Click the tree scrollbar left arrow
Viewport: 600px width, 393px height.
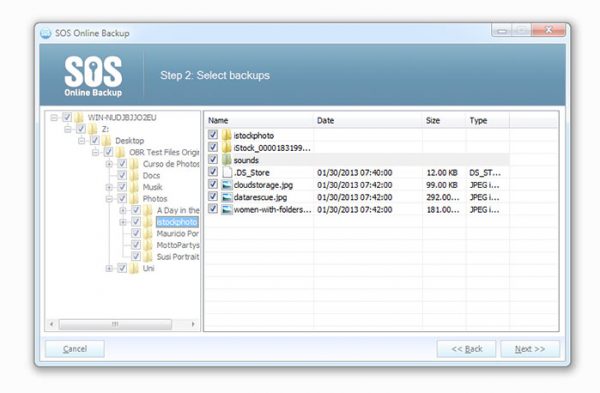point(52,324)
